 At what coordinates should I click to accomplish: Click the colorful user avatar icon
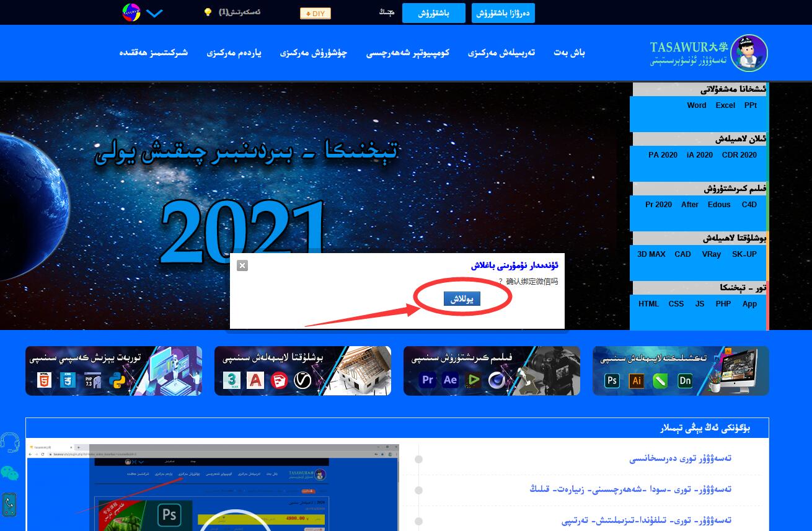[x=131, y=12]
